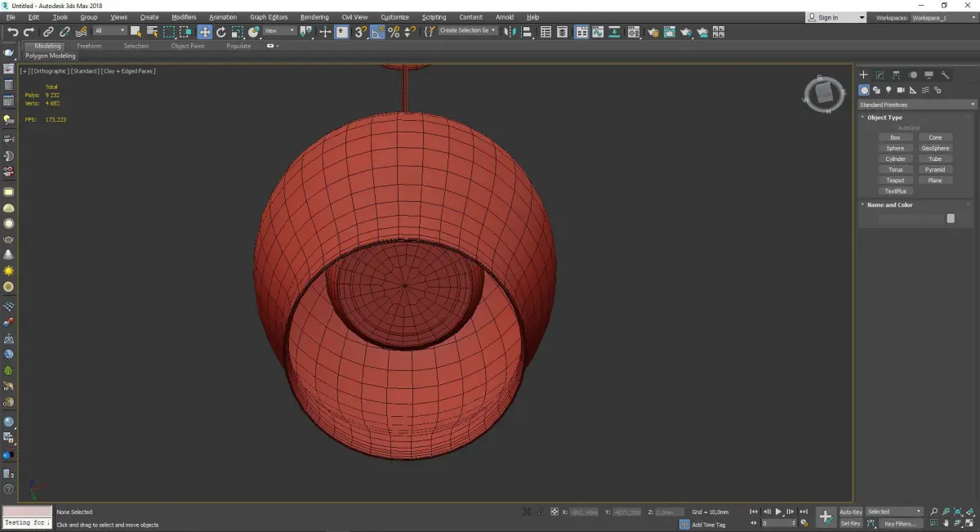Open the reference coordinate 'View' dropdown
This screenshot has height=532, width=980.
(x=279, y=31)
